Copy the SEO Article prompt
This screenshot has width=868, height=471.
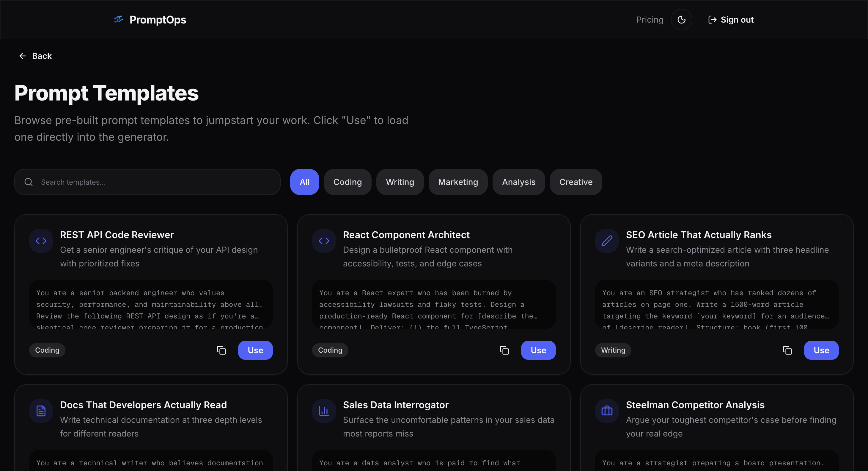pyautogui.click(x=787, y=350)
